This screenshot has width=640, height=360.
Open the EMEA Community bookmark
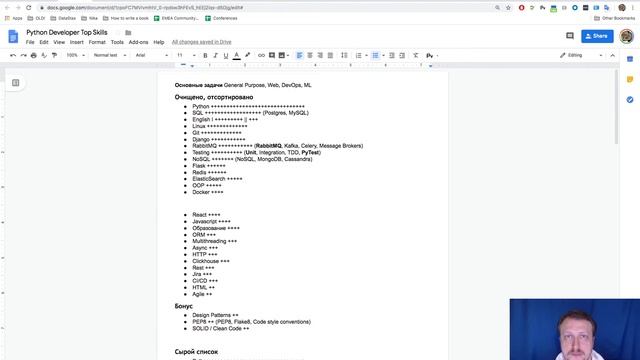point(176,18)
